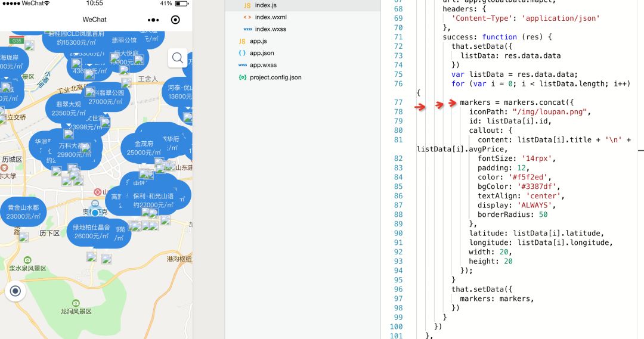The width and height of the screenshot is (644, 339).
Task: Tap the 金茂府 25000元/㎡ callout
Action: point(144,148)
